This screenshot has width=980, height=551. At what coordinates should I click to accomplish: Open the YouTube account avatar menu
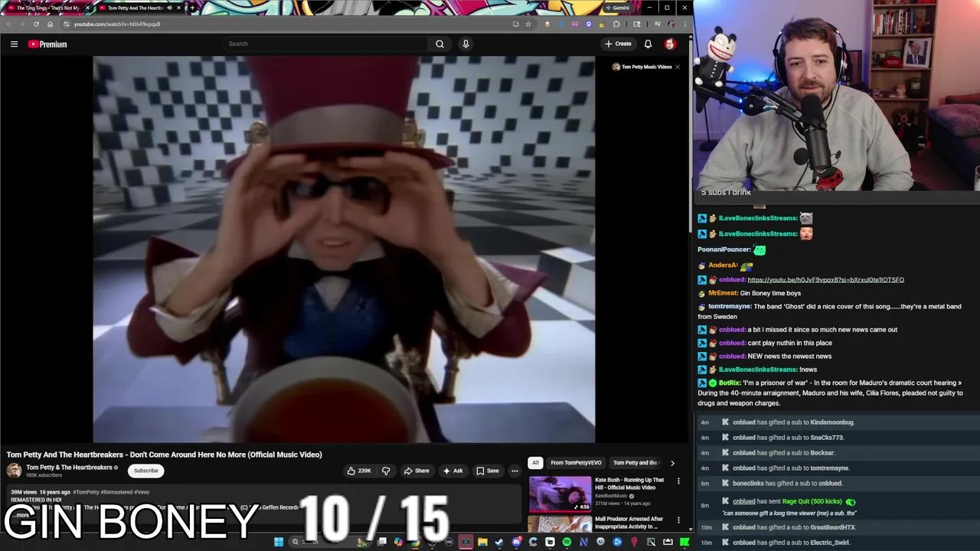(x=670, y=44)
